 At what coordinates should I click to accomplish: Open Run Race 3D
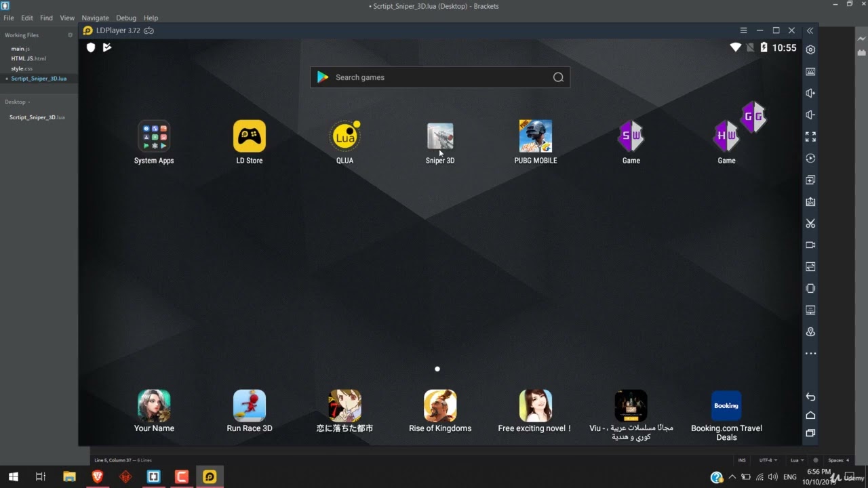coord(250,411)
